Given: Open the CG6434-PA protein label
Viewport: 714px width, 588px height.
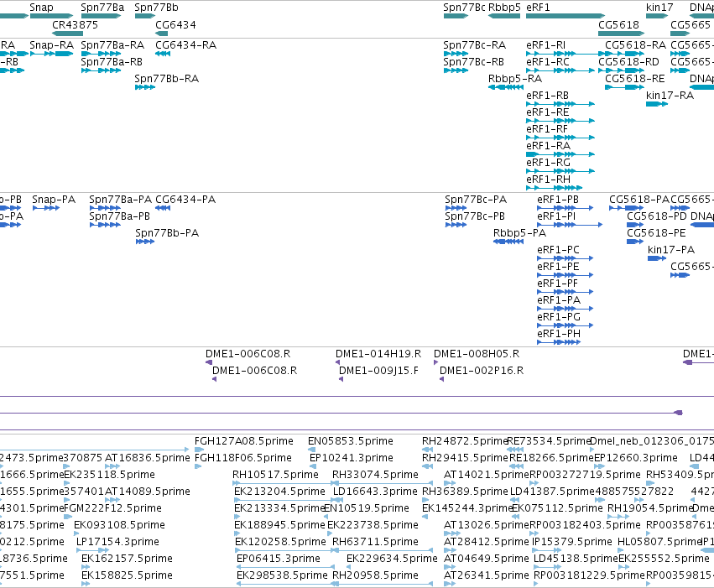Looking at the screenshot, I should click(x=185, y=200).
